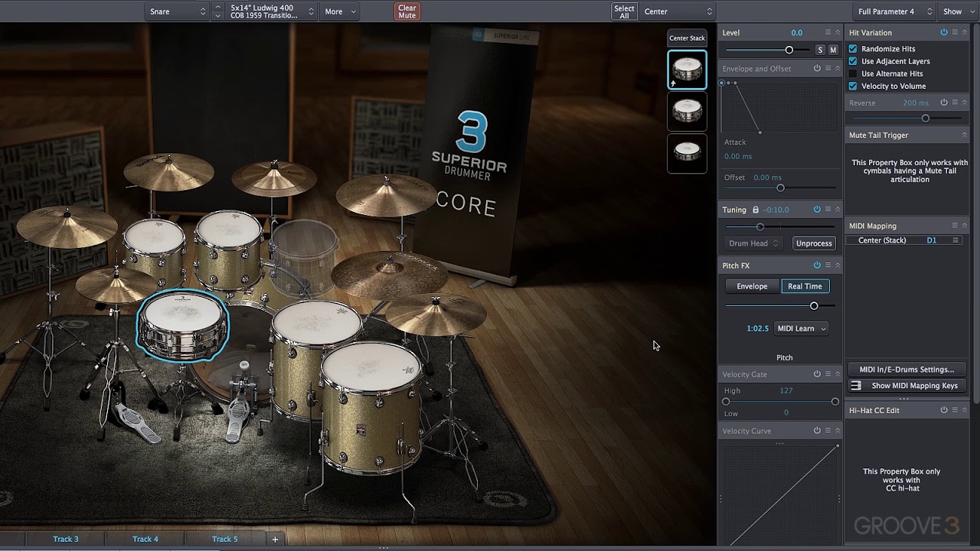Open Reverse section menu icon
Image resolution: width=980 pixels, height=551 pixels.
coord(954,103)
